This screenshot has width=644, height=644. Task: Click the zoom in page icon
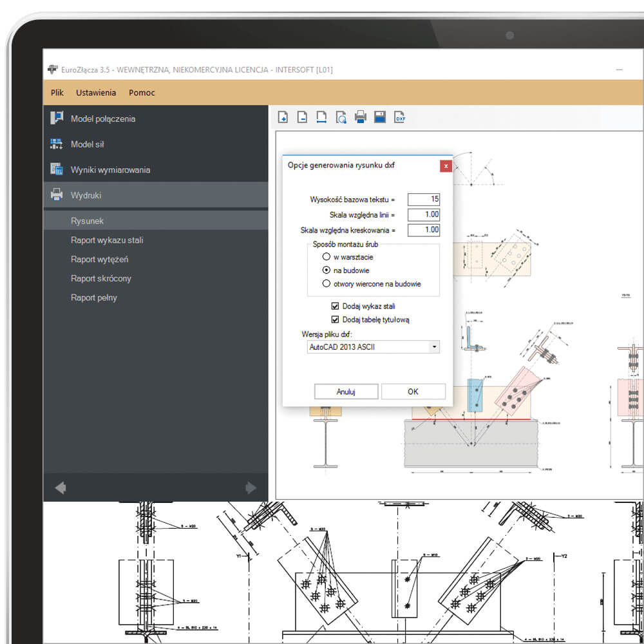click(283, 117)
